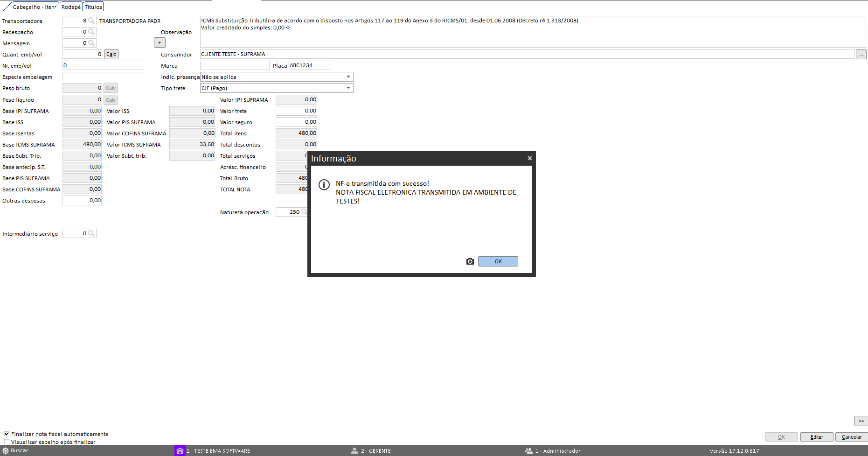The height and width of the screenshot is (456, 868).
Task: Click the TRANSPORTADORA PADR label
Action: coord(130,21)
